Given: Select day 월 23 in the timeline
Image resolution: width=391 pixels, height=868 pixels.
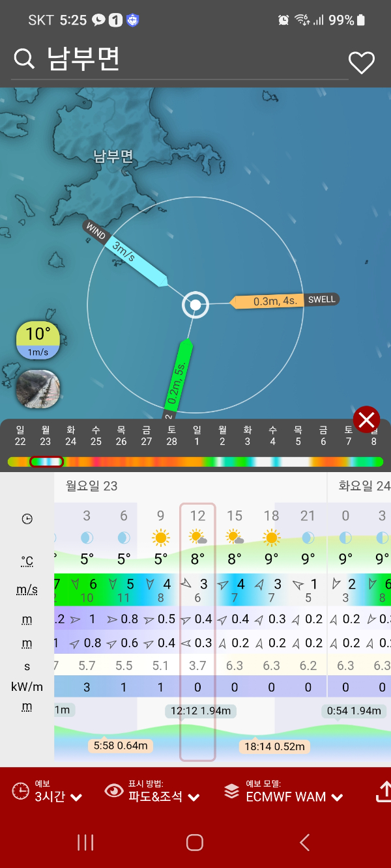Looking at the screenshot, I should tap(46, 436).
